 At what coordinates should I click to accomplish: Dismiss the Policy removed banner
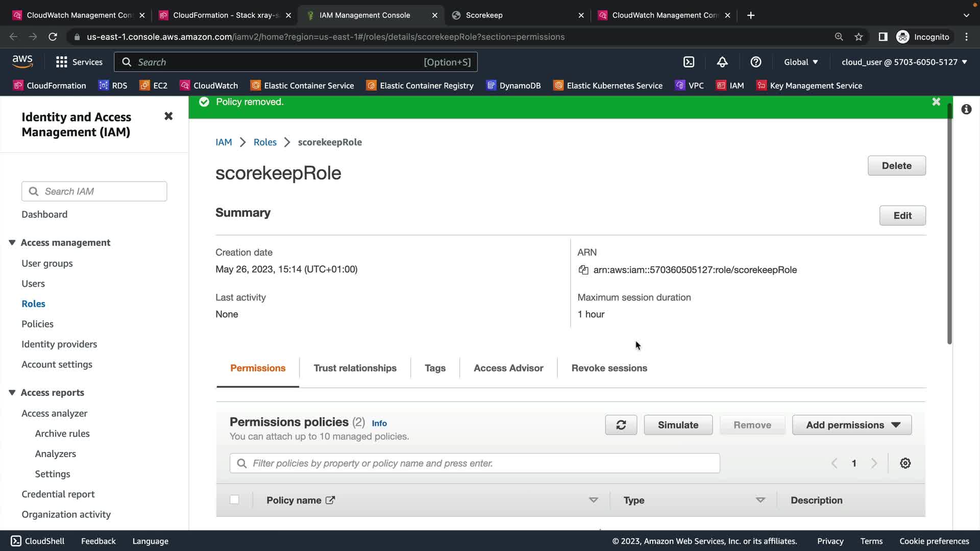point(936,102)
